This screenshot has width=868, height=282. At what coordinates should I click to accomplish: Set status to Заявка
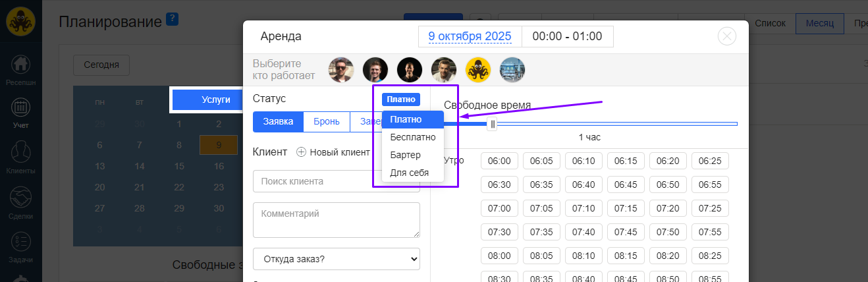click(278, 122)
